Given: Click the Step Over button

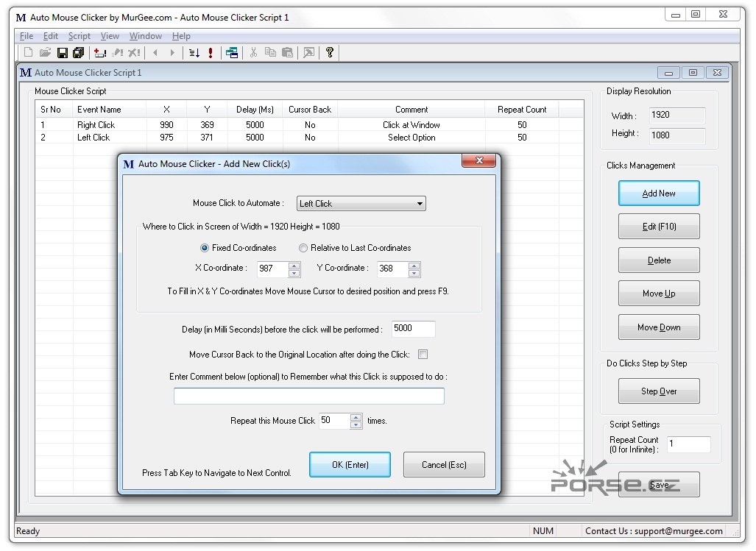Looking at the screenshot, I should pos(659,391).
